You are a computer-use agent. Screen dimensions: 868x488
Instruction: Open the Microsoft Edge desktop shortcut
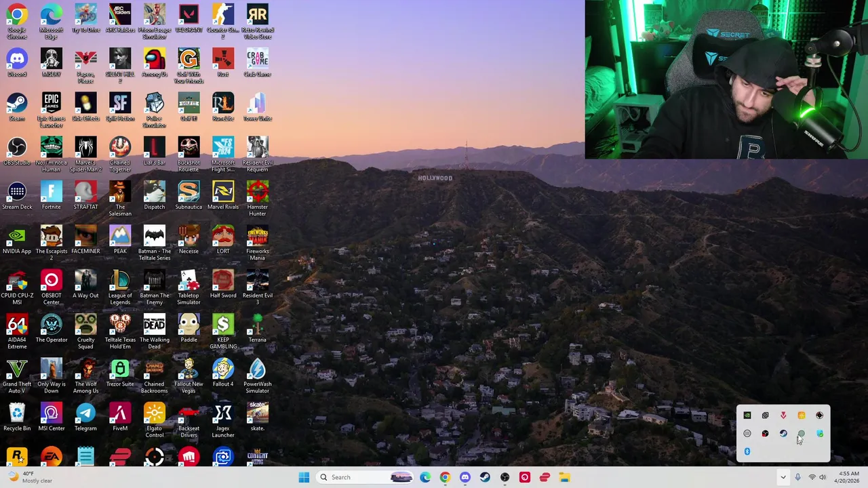click(x=51, y=21)
